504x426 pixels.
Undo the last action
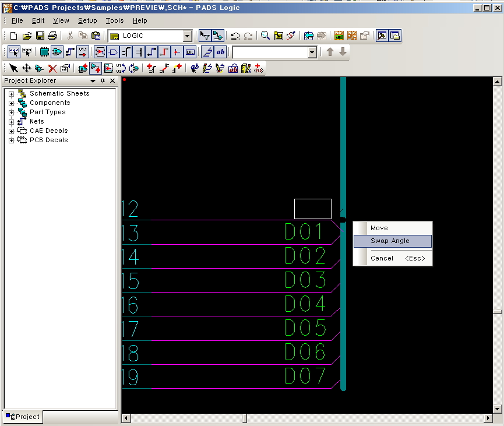click(235, 36)
